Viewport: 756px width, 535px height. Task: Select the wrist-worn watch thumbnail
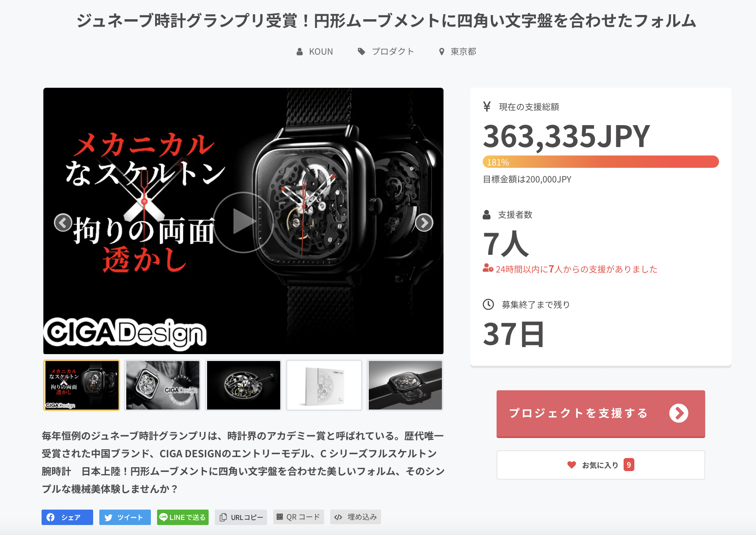click(x=162, y=385)
